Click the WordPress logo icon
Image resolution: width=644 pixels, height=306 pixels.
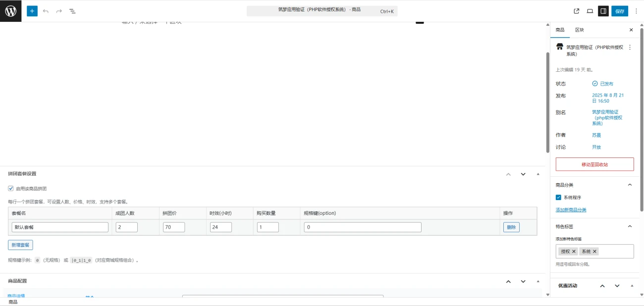coord(10,11)
